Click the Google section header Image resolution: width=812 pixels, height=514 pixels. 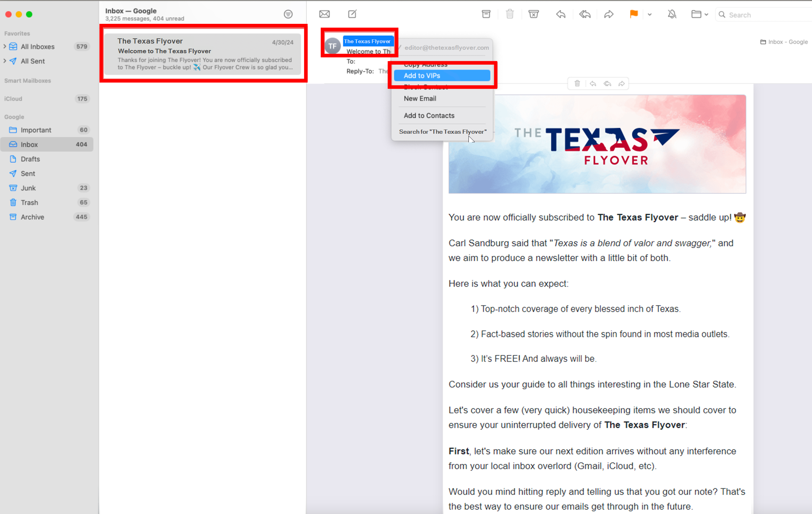[14, 117]
